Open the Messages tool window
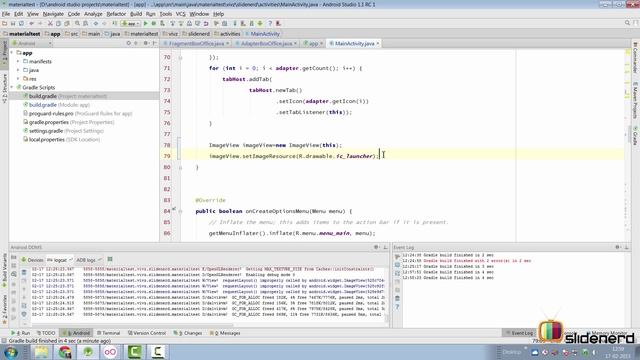640x360 pixels. pyautogui.click(x=225, y=333)
